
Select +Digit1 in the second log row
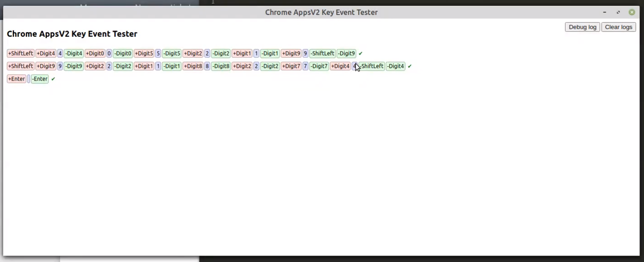144,66
